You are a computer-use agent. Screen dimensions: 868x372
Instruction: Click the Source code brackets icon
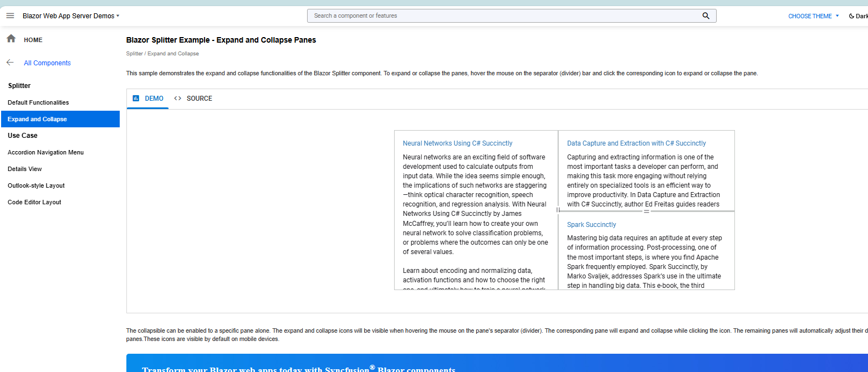[x=177, y=99]
